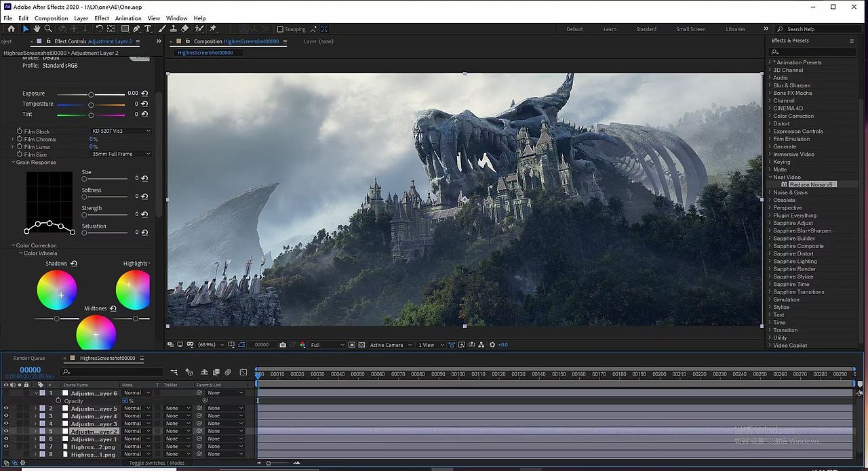This screenshot has width=868, height=471.
Task: Hide layer 4 Adjustment Layer 3 eye
Action: (6, 424)
